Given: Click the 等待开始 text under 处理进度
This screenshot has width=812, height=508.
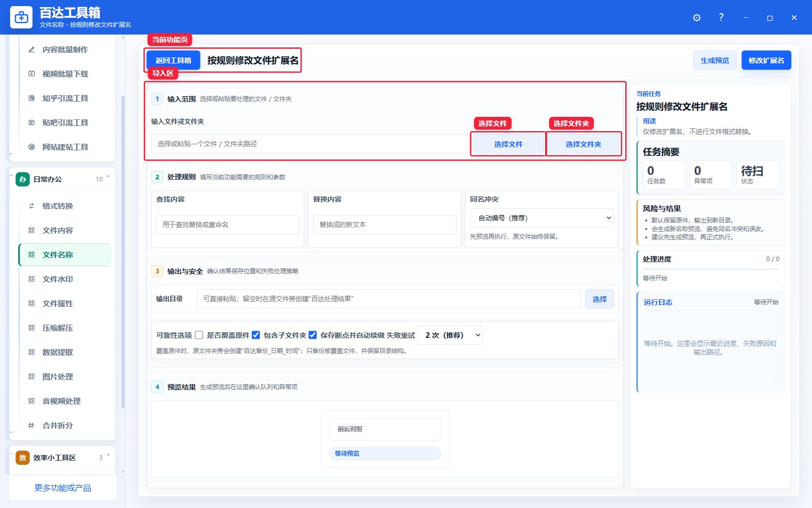Looking at the screenshot, I should coord(655,278).
